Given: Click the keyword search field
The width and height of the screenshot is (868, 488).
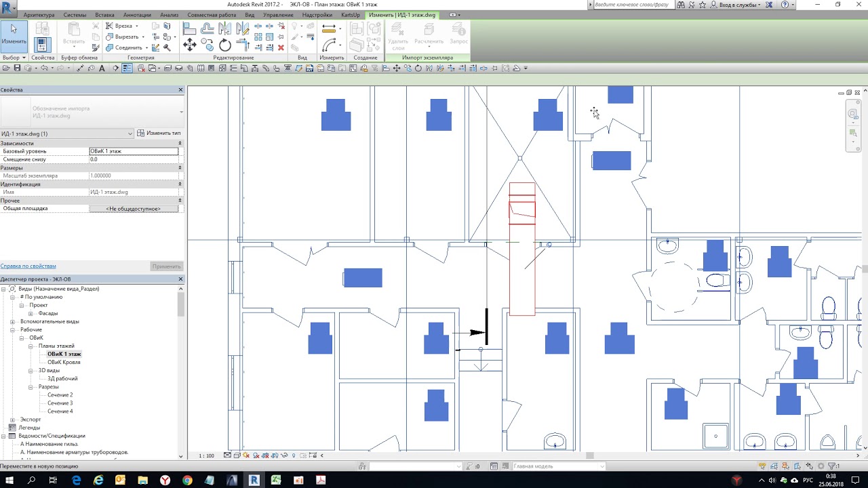Looking at the screenshot, I should [633, 5].
